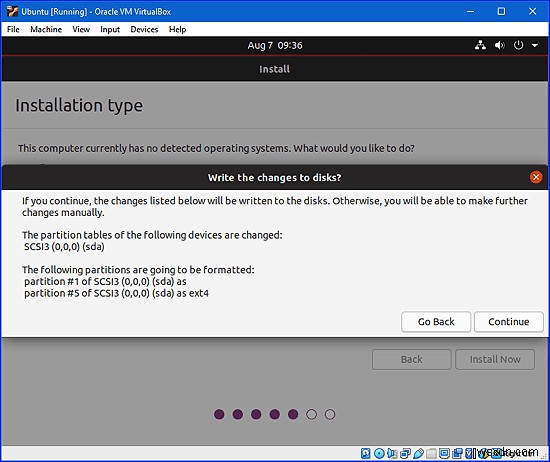
Task: Click the 'partition #1 of SCSI3' line
Action: click(105, 281)
